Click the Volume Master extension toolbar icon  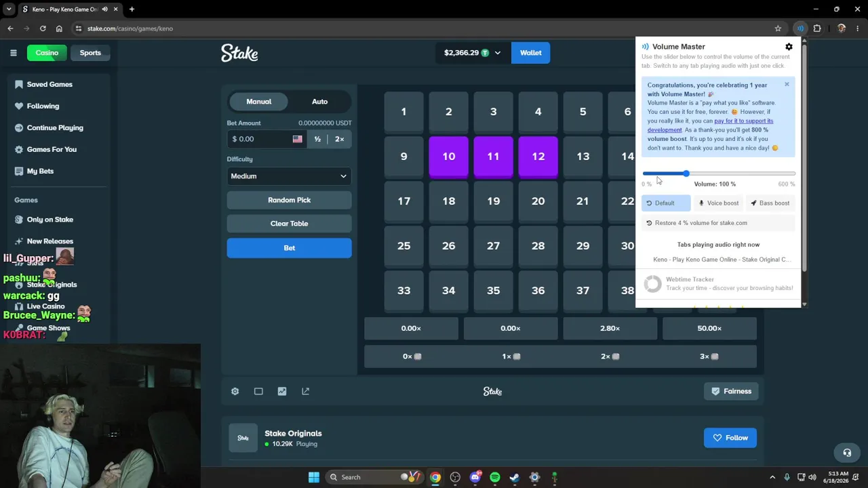800,28
